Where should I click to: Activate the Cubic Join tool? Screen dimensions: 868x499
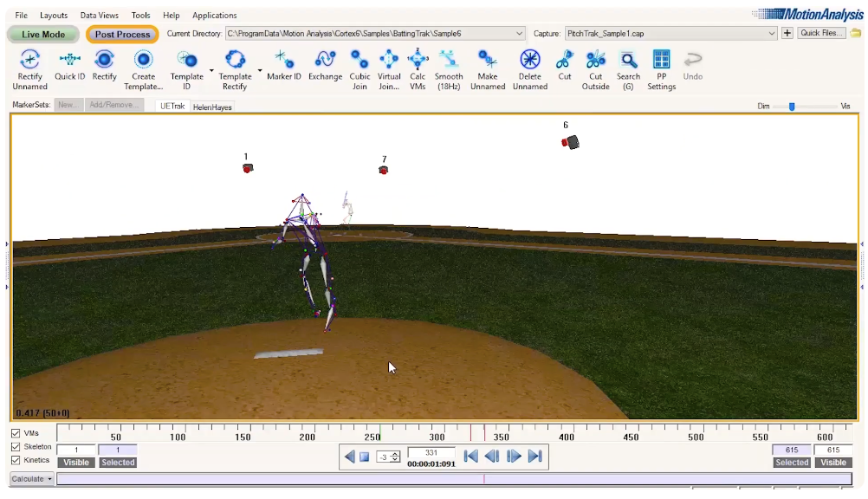(360, 65)
